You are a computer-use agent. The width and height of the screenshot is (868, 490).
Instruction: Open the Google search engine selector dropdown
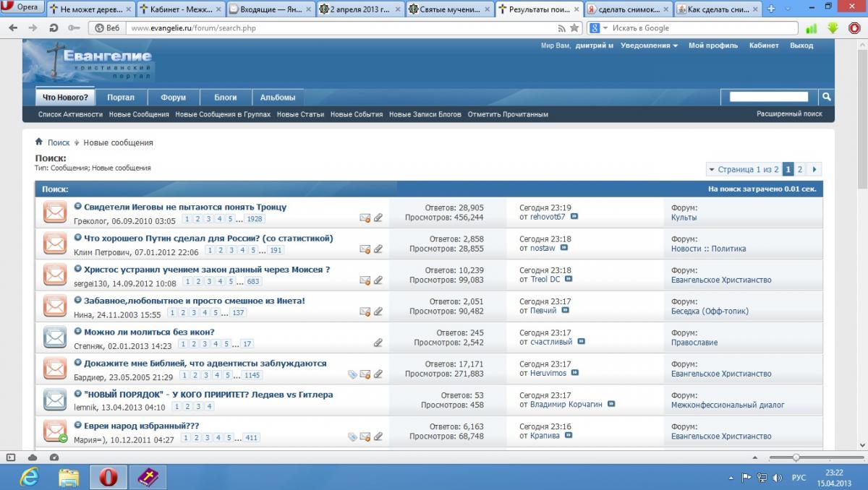pos(595,28)
